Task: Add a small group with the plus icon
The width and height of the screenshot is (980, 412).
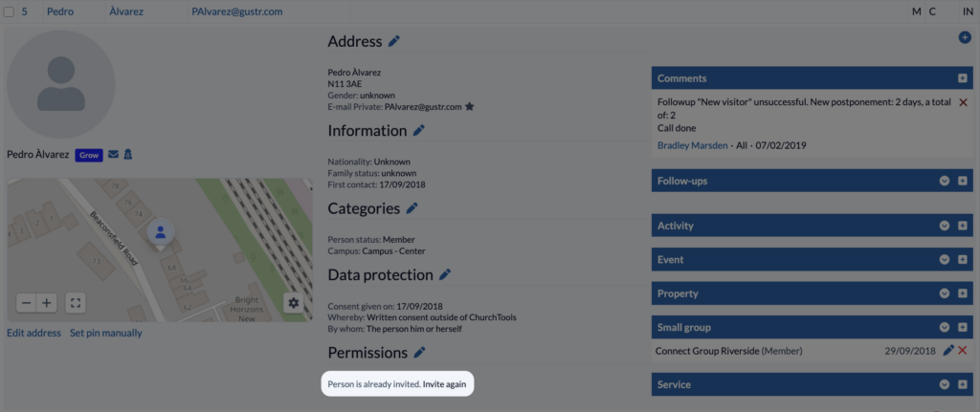Action: (x=963, y=327)
